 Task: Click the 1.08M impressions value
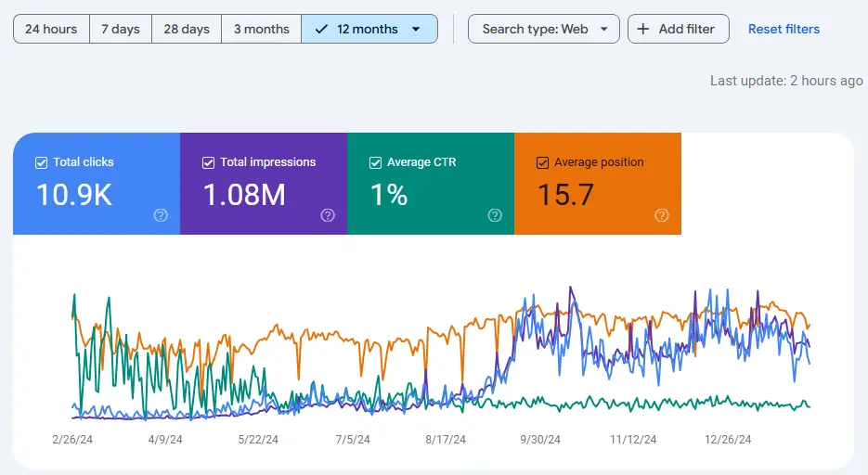(244, 194)
